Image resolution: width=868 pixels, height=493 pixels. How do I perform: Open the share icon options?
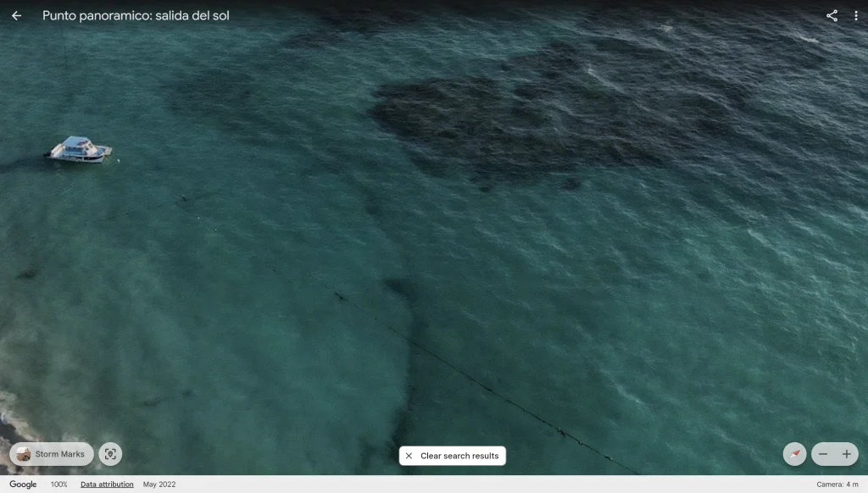click(832, 16)
